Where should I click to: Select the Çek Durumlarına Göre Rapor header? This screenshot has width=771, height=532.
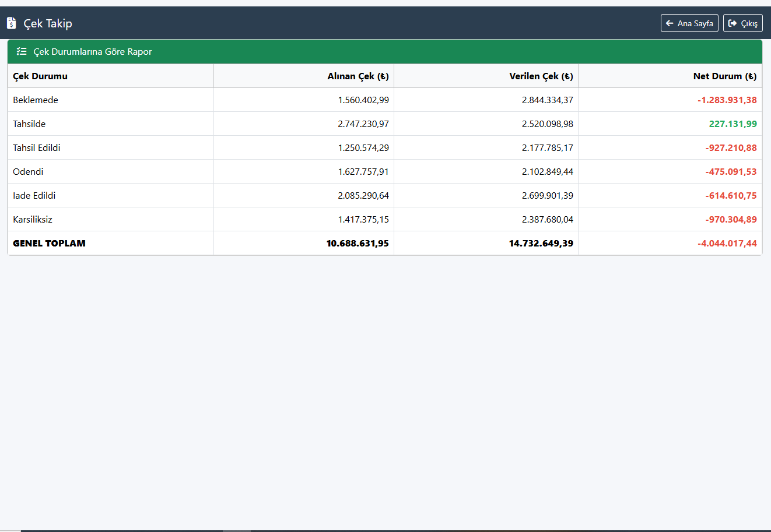(93, 52)
